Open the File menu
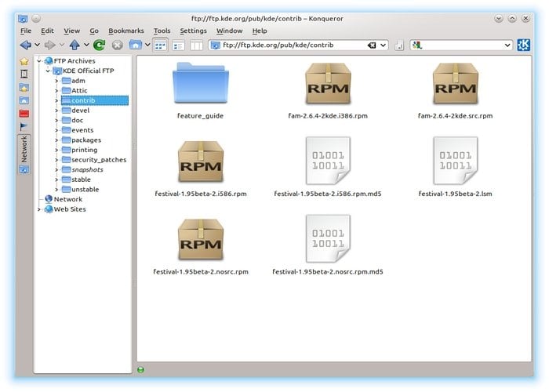 pos(26,31)
